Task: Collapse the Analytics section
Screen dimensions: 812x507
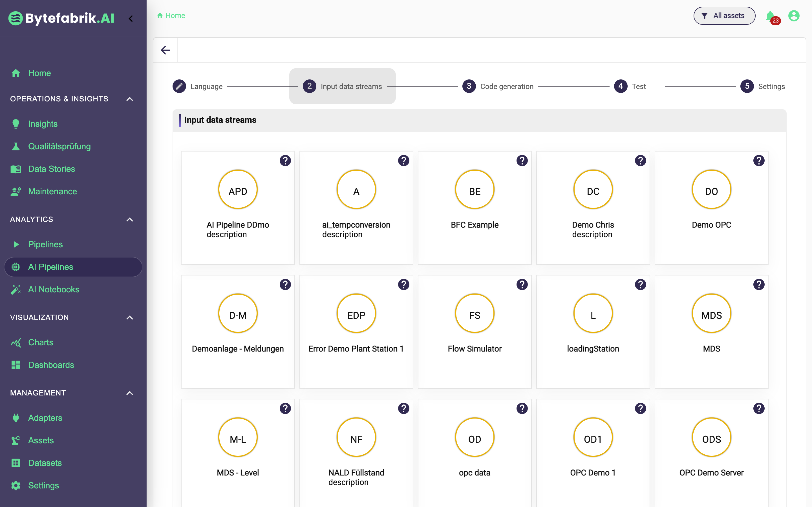Action: 129,219
